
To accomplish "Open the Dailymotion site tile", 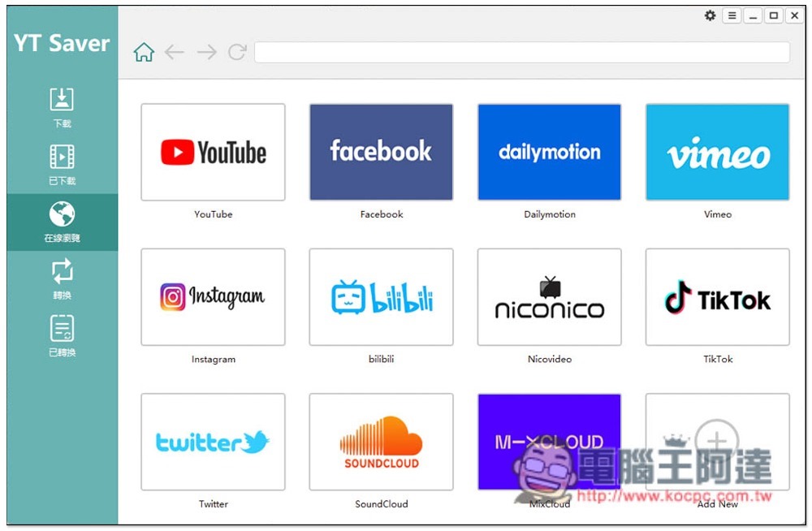I will click(550, 152).
